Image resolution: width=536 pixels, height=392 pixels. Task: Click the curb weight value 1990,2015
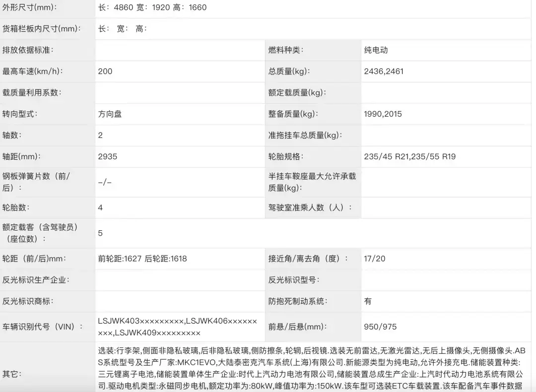[x=383, y=114]
